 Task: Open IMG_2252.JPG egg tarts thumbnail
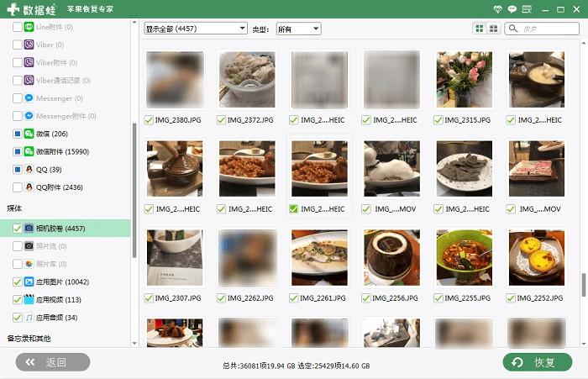pos(537,257)
